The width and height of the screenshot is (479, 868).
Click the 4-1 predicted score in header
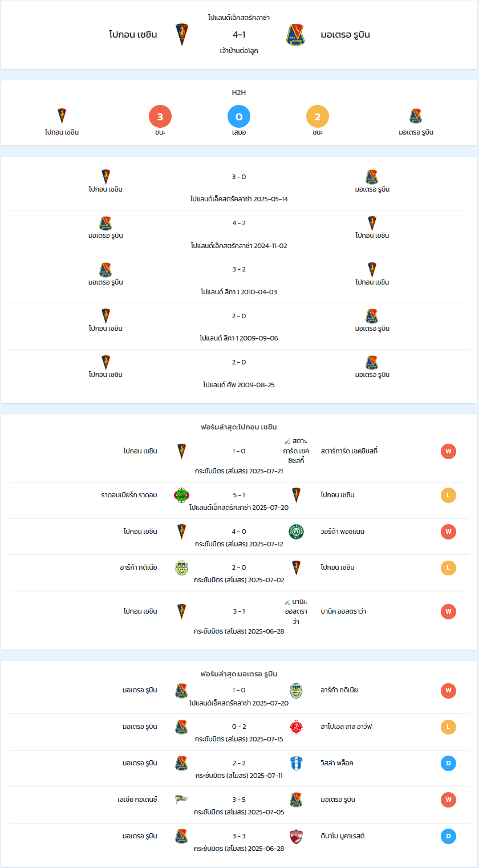coord(239,34)
